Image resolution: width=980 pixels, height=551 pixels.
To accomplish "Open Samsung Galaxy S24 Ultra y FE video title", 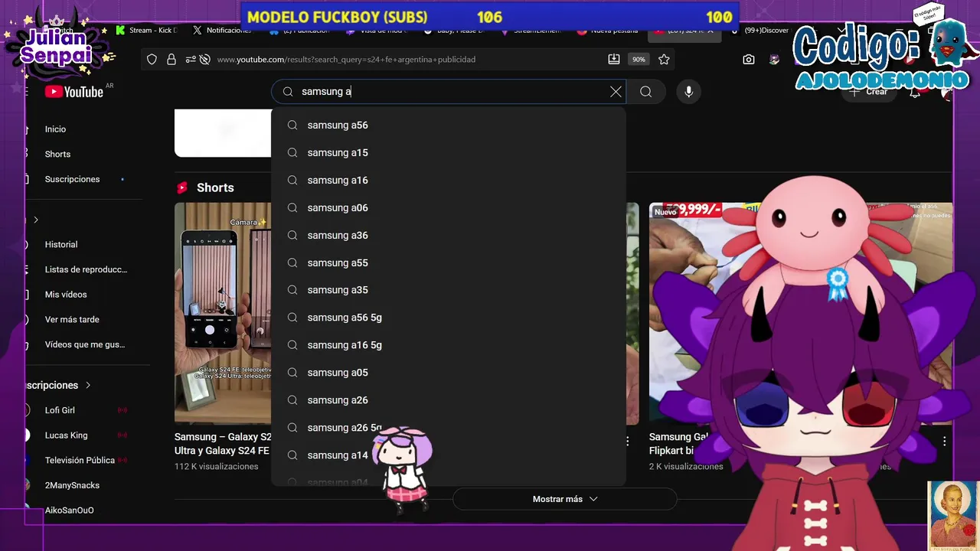I will click(x=223, y=444).
